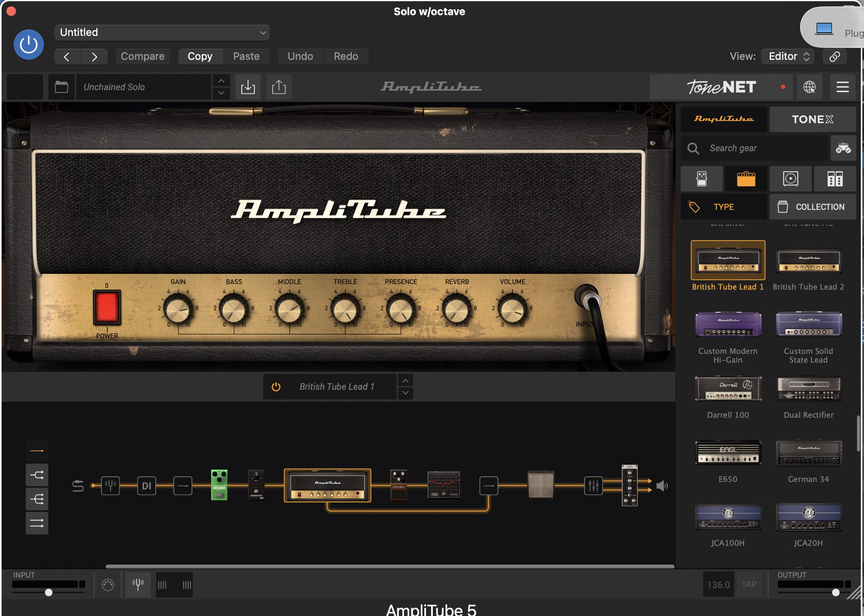The height and width of the screenshot is (616, 864).
Task: Open the ToneNET globe icon
Action: pyautogui.click(x=809, y=87)
